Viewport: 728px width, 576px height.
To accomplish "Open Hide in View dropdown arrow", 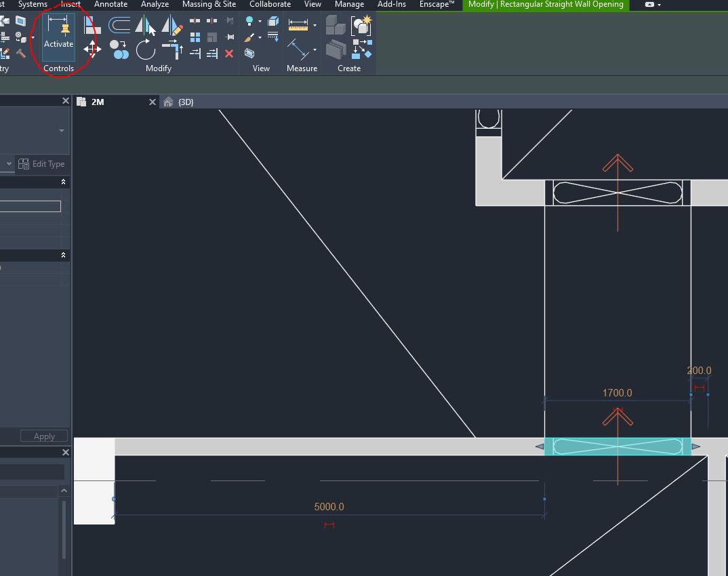I will pyautogui.click(x=260, y=22).
